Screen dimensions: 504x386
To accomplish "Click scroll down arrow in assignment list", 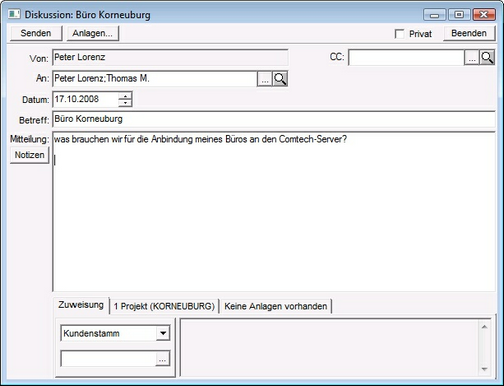I will click(x=485, y=369).
